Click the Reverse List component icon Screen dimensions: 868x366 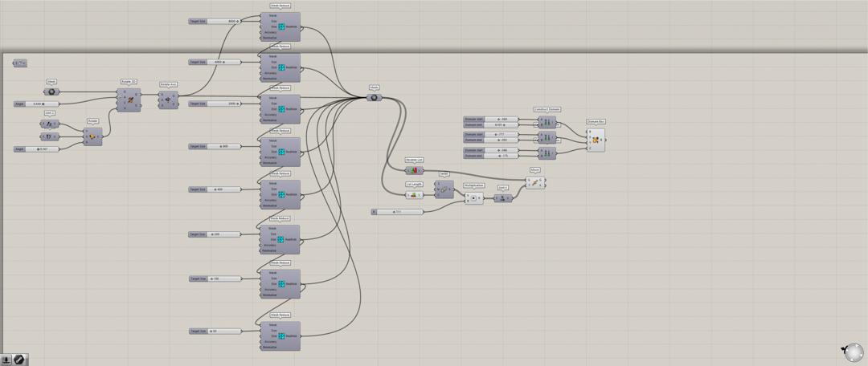(414, 170)
